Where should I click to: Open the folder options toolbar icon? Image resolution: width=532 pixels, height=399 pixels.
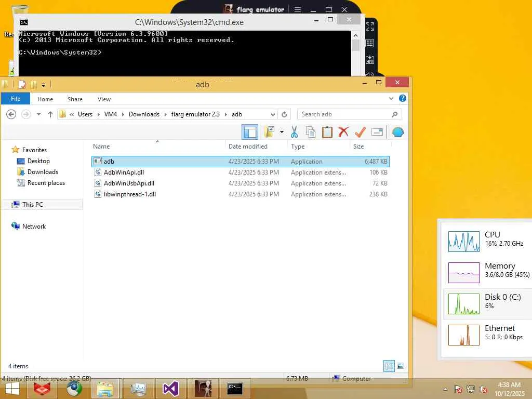click(270, 132)
